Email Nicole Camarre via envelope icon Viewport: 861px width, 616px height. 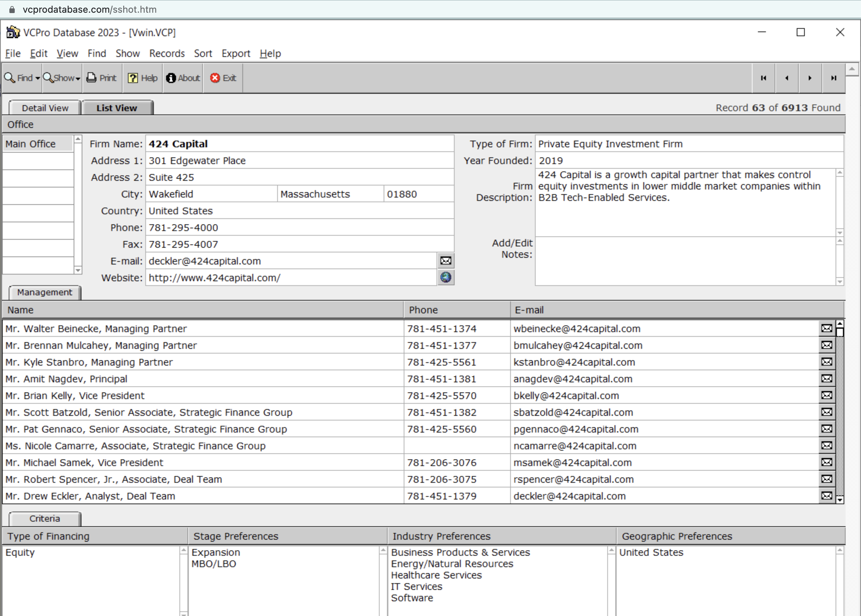point(827,445)
